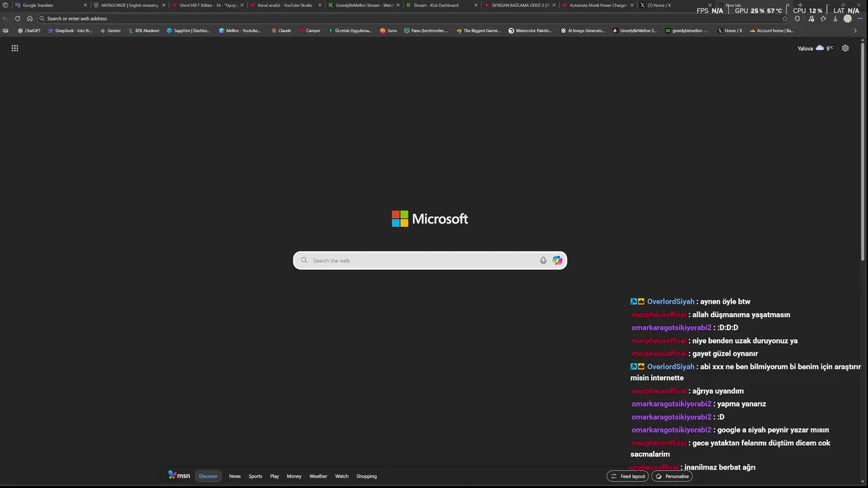Open Sapphire Dashboard bookmark
Screen dimensions: 868x488
coord(189,30)
